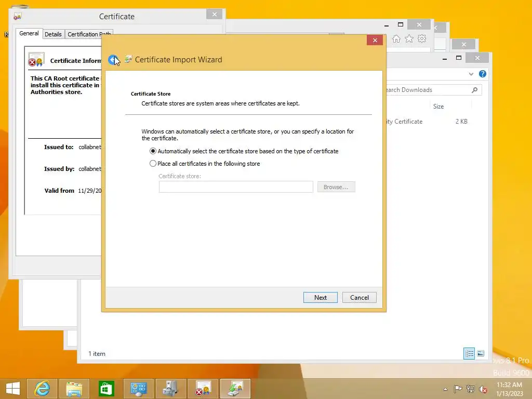
Task: Switch to large icons view in Downloads
Action: coord(481,353)
